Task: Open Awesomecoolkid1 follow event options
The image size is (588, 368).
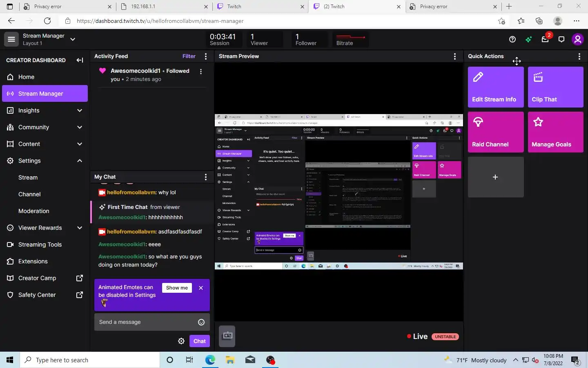Action: [200, 72]
